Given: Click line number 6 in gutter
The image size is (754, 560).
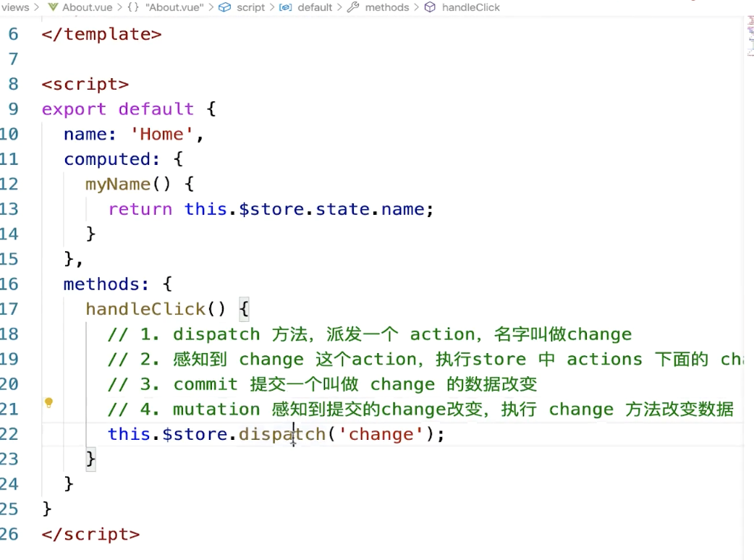Looking at the screenshot, I should (x=14, y=34).
